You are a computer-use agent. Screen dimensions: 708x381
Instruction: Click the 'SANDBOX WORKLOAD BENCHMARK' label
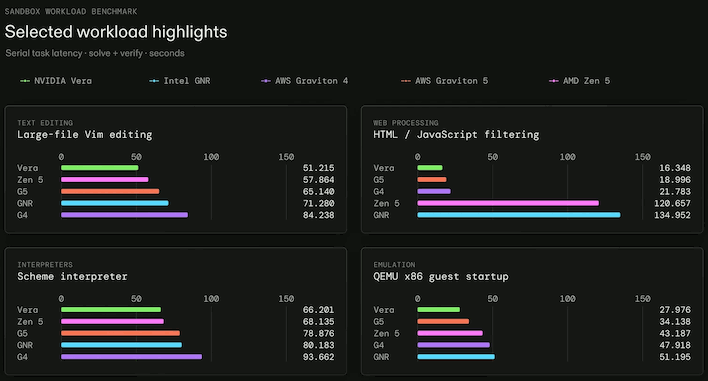[71, 11]
